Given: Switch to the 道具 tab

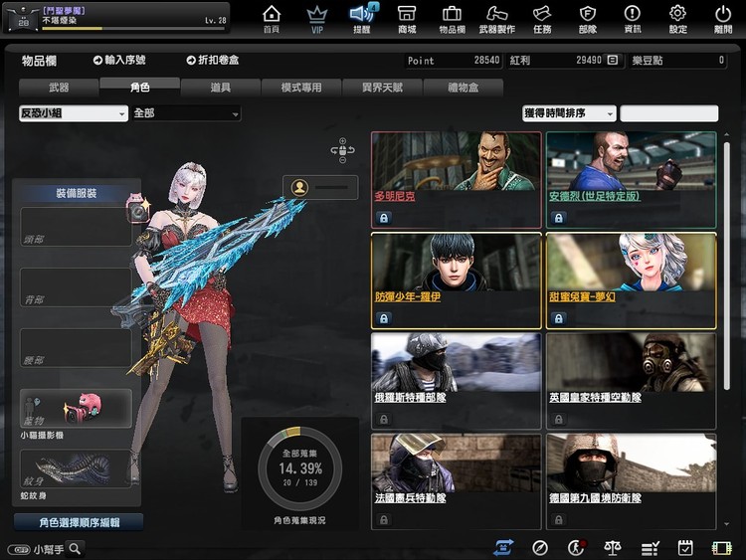Looking at the screenshot, I should tap(221, 88).
